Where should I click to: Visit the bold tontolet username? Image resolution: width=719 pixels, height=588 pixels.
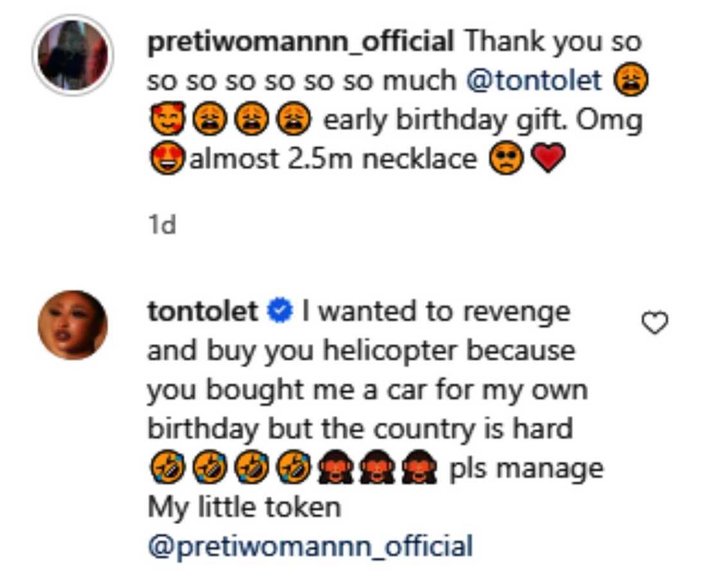[203, 312]
